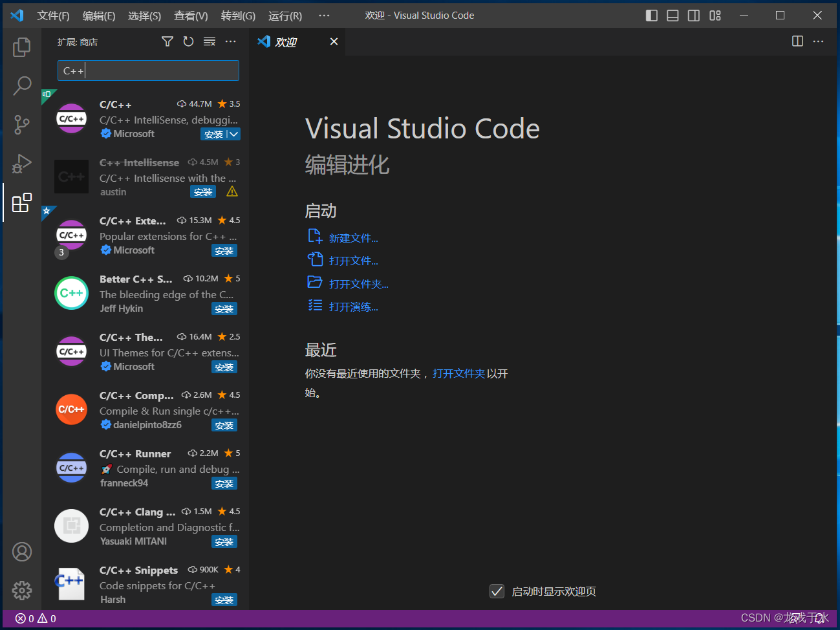Open editor more actions ellipsis
Image resolution: width=840 pixels, height=630 pixels.
tap(819, 41)
